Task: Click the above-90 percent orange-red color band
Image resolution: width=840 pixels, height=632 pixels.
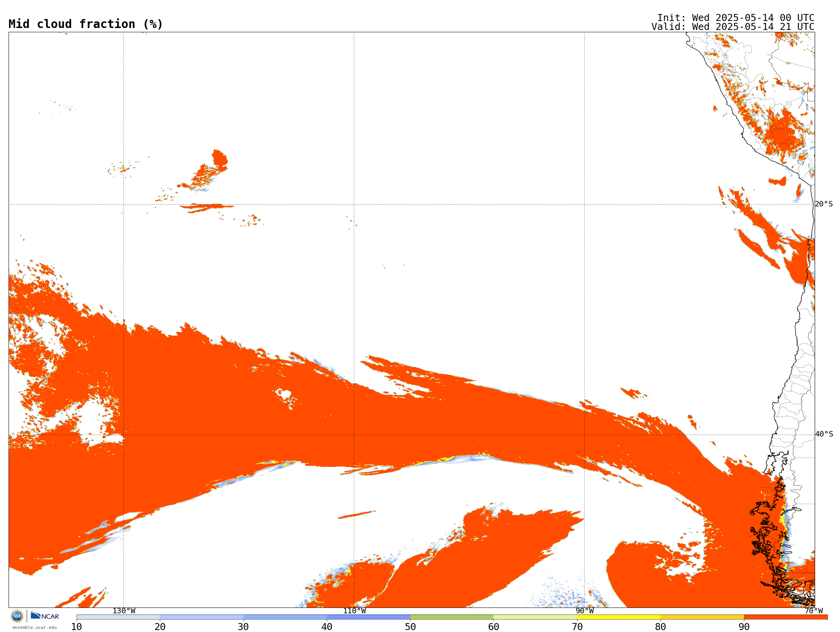Action: coord(786,617)
